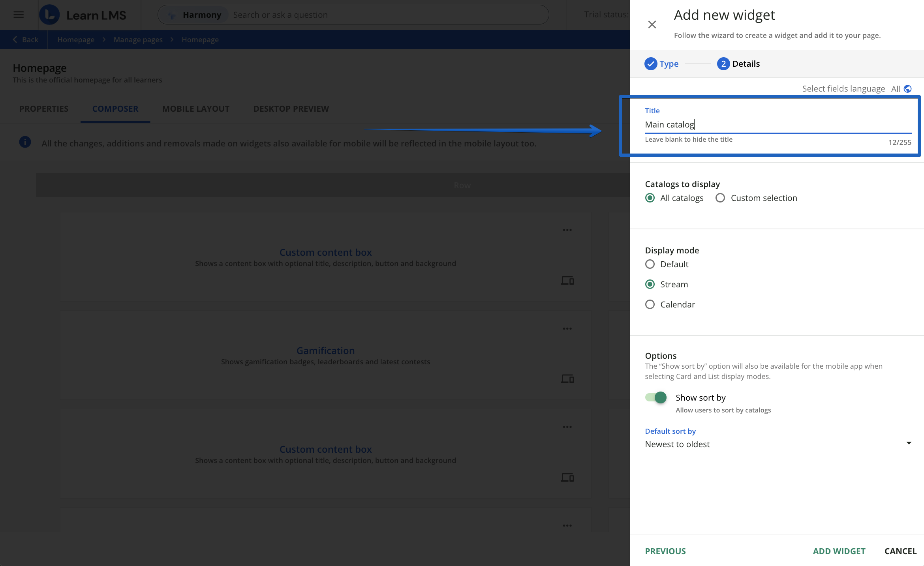
Task: Click the Gamification widget title
Action: [325, 350]
